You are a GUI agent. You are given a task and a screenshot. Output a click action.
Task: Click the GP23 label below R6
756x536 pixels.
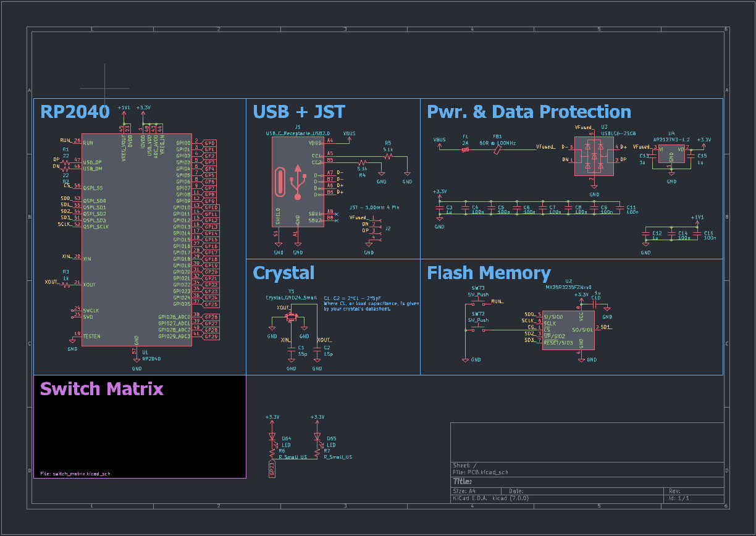(271, 469)
